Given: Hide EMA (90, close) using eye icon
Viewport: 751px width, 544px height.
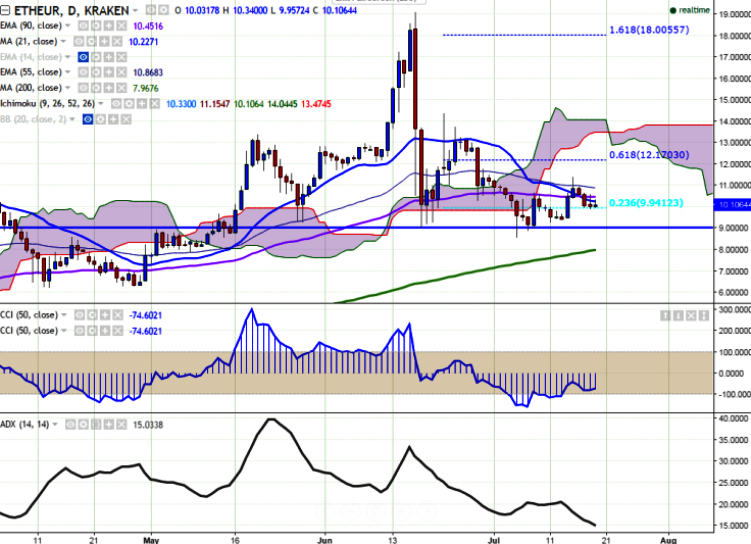Looking at the screenshot, I should click(83, 26).
